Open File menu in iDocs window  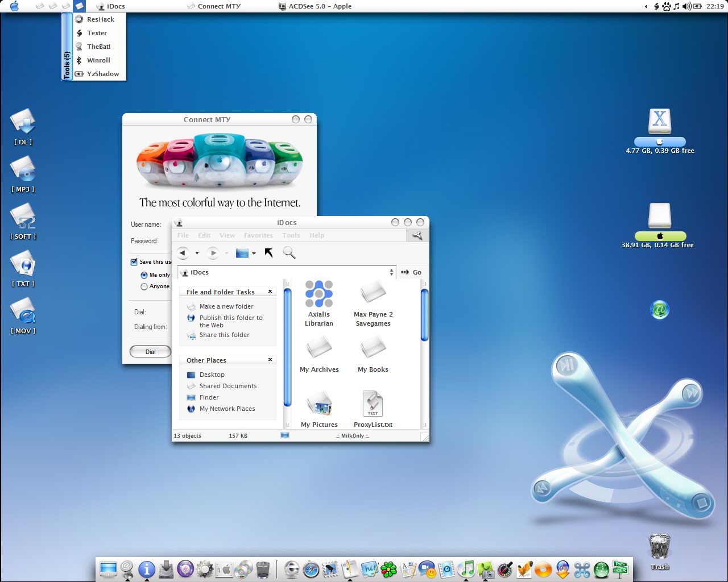click(x=183, y=235)
